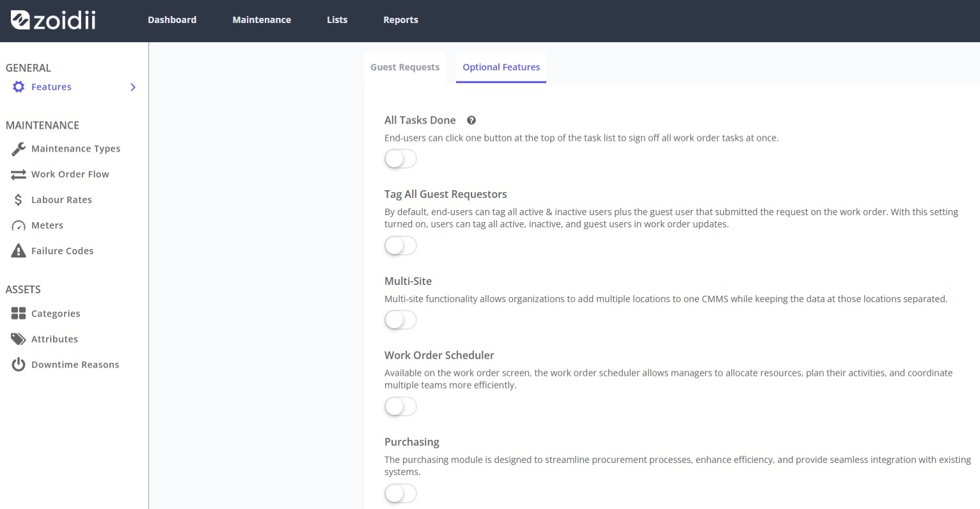The image size is (980, 509).
Task: Click the Labour Rates dollar icon
Action: (x=19, y=200)
